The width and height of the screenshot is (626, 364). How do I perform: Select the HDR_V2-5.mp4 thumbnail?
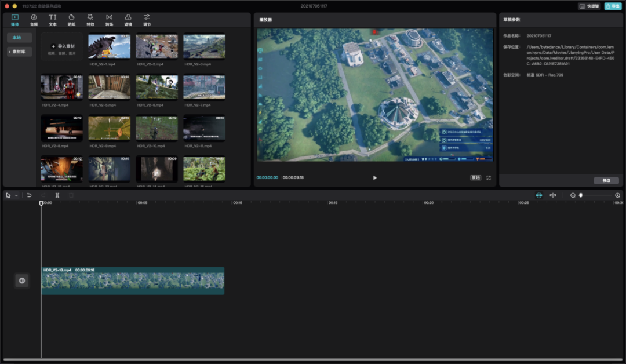coord(109,87)
